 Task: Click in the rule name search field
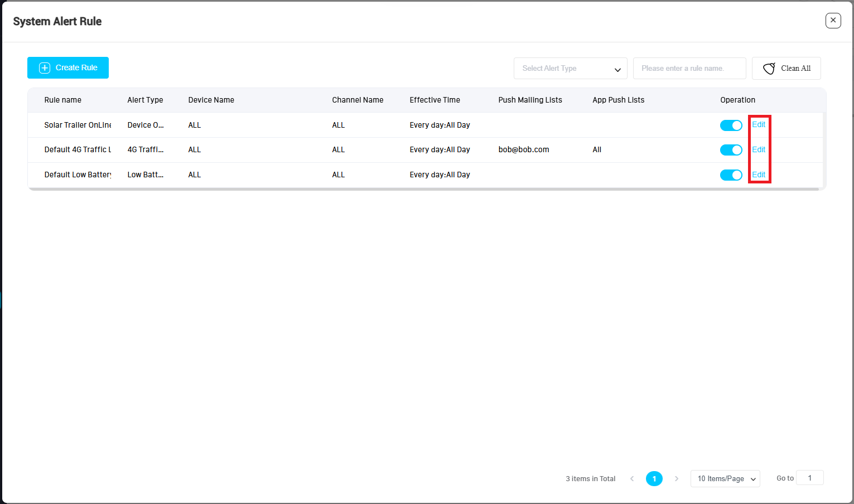tap(689, 69)
